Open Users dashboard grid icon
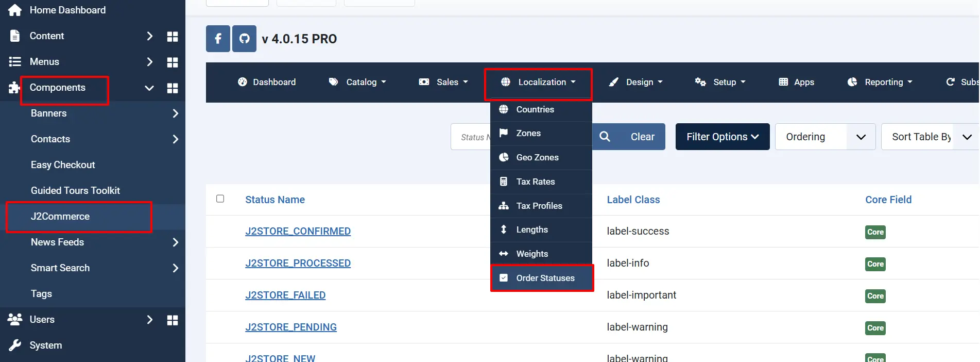Viewport: 980px width, 362px height. 173,320
